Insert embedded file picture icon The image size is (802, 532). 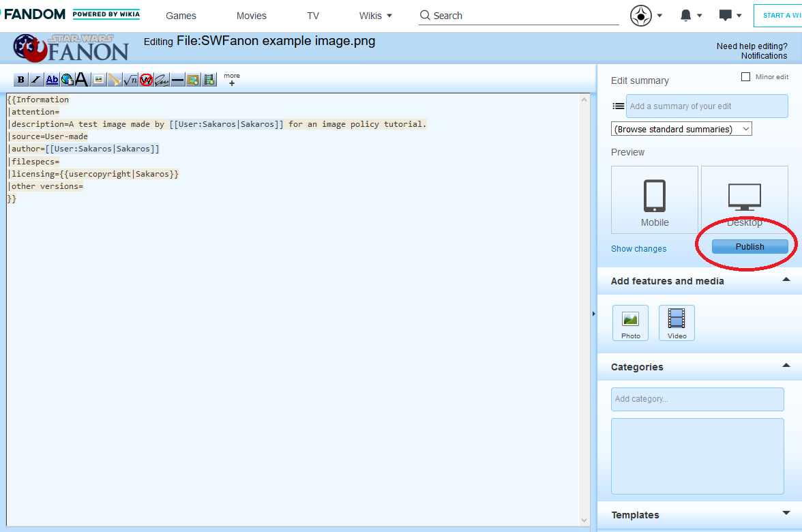click(99, 79)
